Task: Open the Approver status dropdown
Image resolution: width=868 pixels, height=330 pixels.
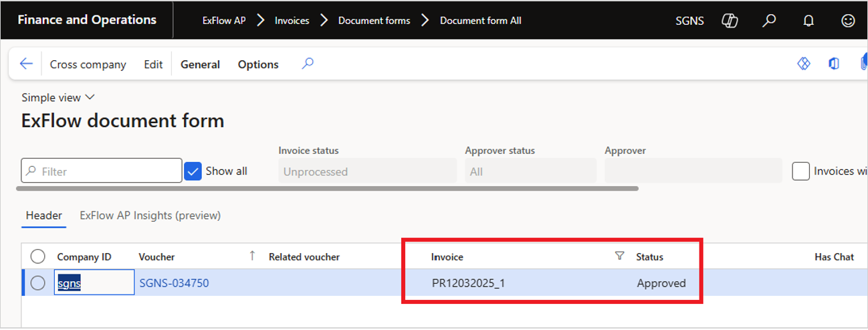Action: coord(530,171)
